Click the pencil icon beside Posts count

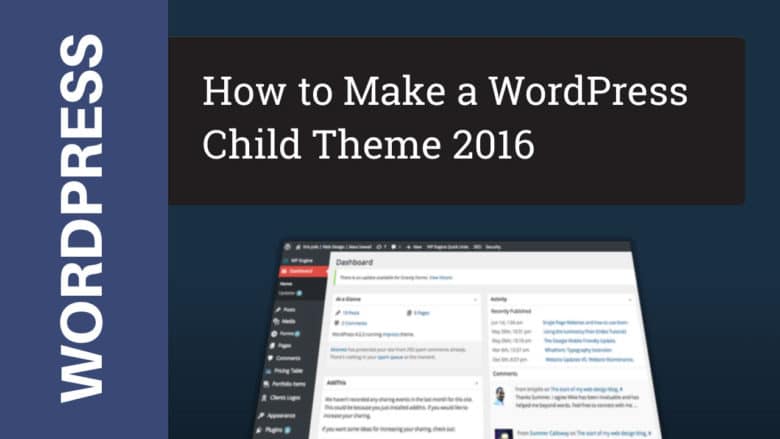click(x=338, y=313)
